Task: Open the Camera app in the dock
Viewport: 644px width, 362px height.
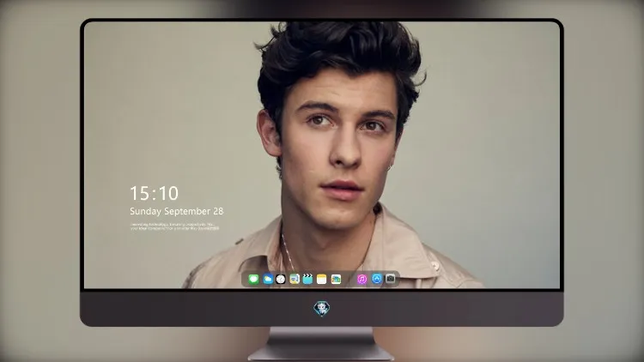Action: [390, 279]
